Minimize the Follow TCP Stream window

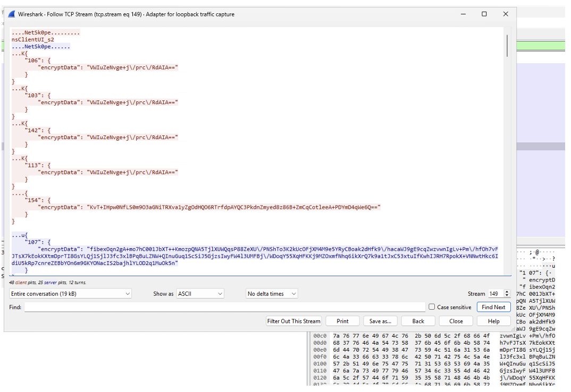point(463,14)
